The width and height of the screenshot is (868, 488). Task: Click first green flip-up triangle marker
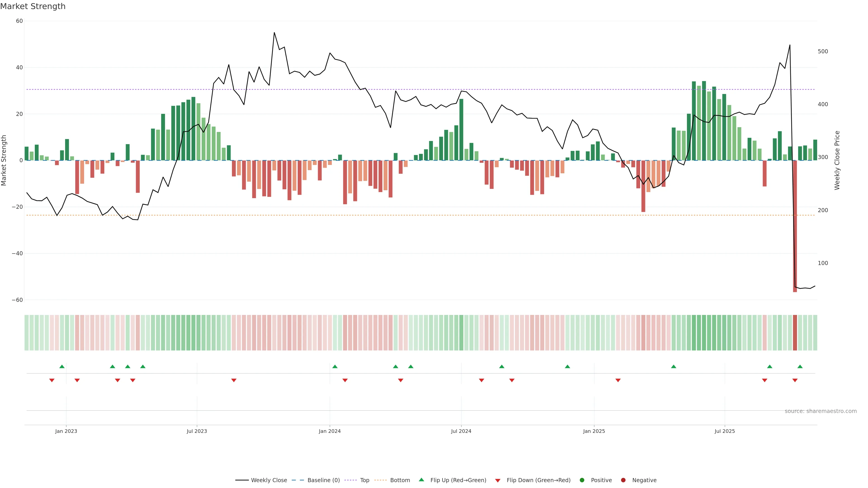[x=62, y=366]
